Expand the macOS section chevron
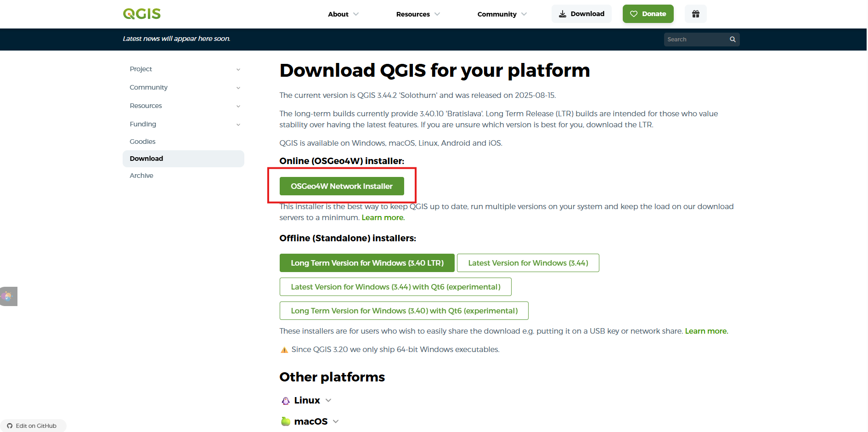The image size is (868, 432). point(336,421)
